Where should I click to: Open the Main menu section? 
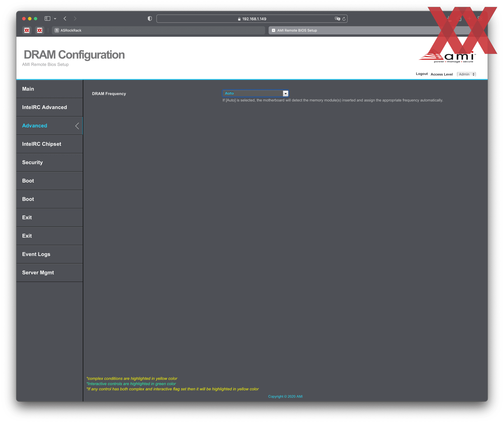50,89
